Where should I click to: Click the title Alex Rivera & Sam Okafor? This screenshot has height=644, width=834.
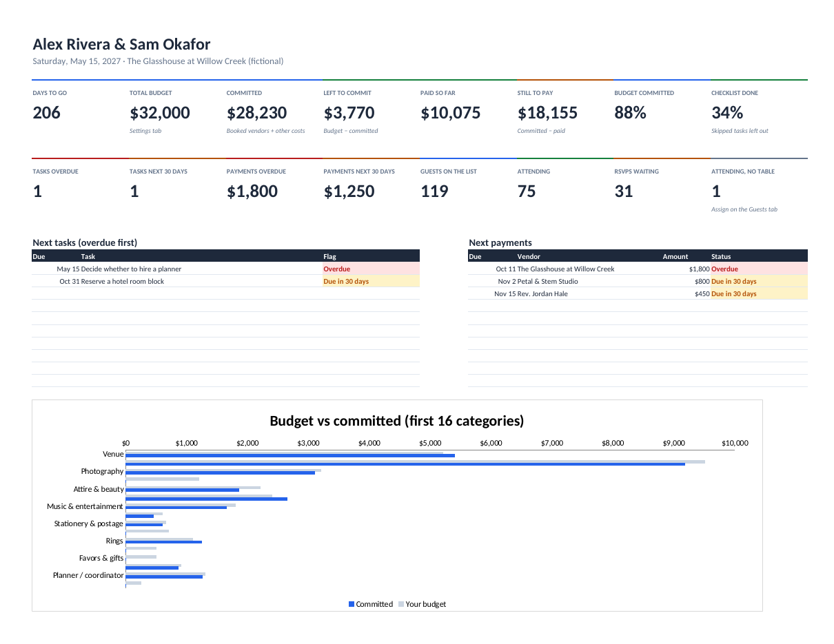point(121,44)
